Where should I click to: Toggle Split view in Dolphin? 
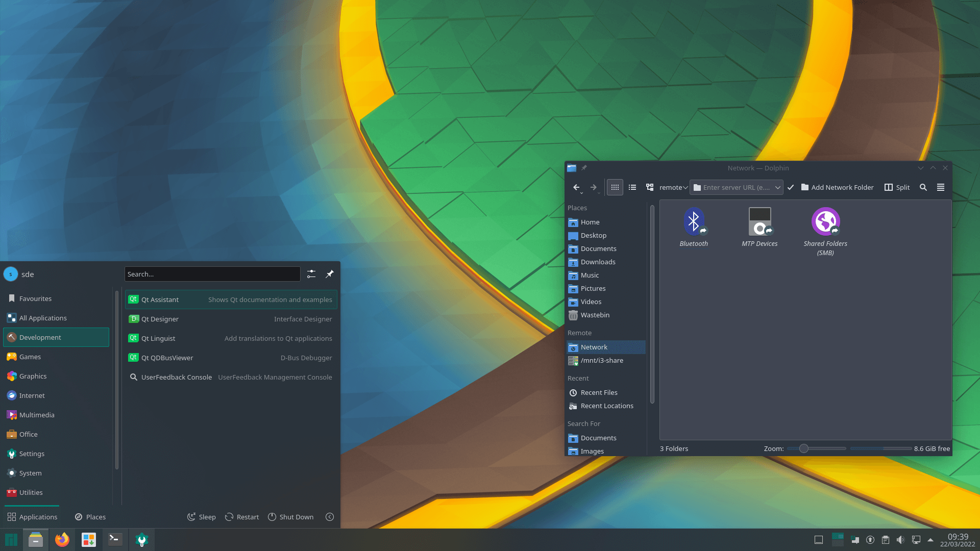[897, 188]
